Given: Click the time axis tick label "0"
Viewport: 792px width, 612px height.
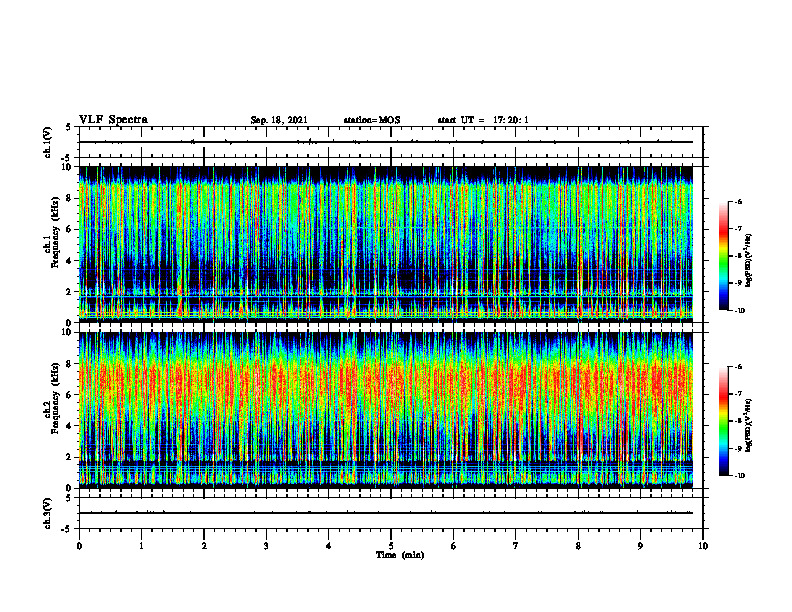Looking at the screenshot, I should (x=79, y=546).
